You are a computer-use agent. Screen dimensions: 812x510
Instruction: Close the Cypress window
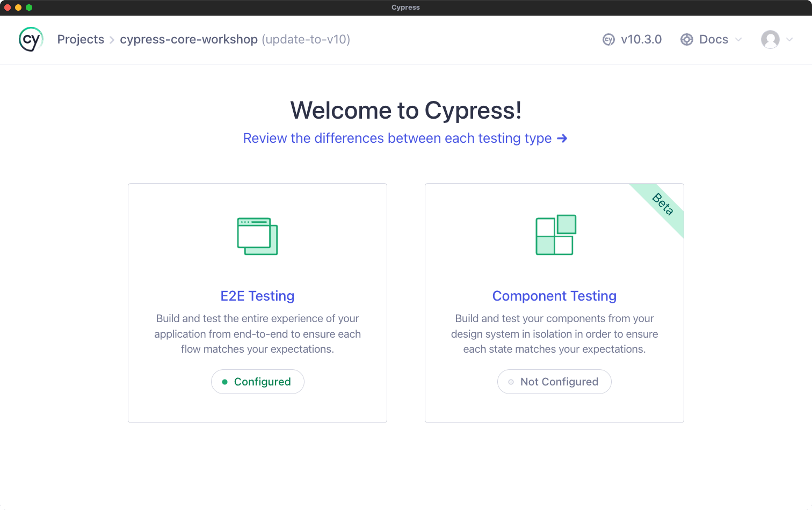pos(8,8)
